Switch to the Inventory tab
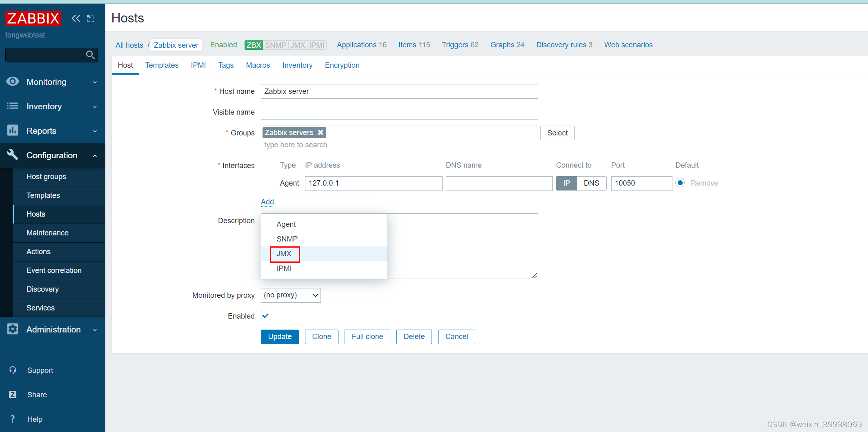Screen dimensions: 868x432 [x=298, y=65]
